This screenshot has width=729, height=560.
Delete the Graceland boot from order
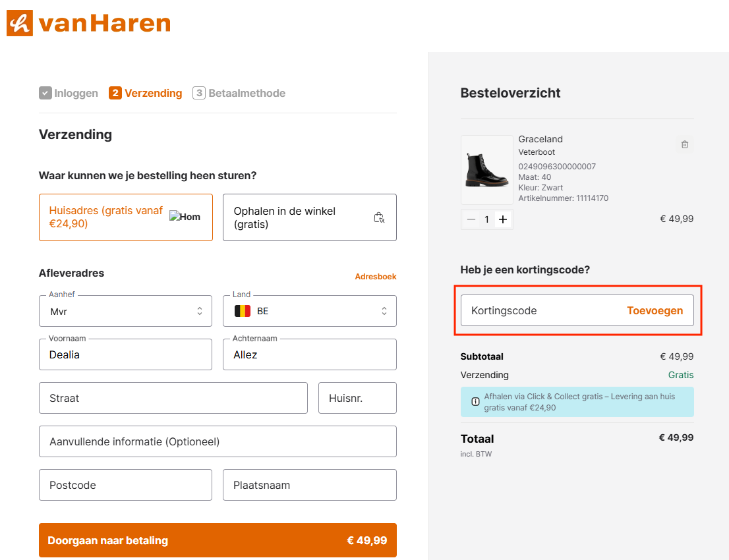click(x=684, y=144)
